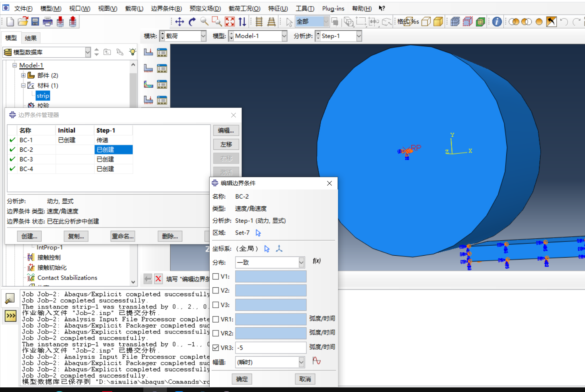Click the Save Model Database icon
This screenshot has height=392, width=585.
point(35,22)
